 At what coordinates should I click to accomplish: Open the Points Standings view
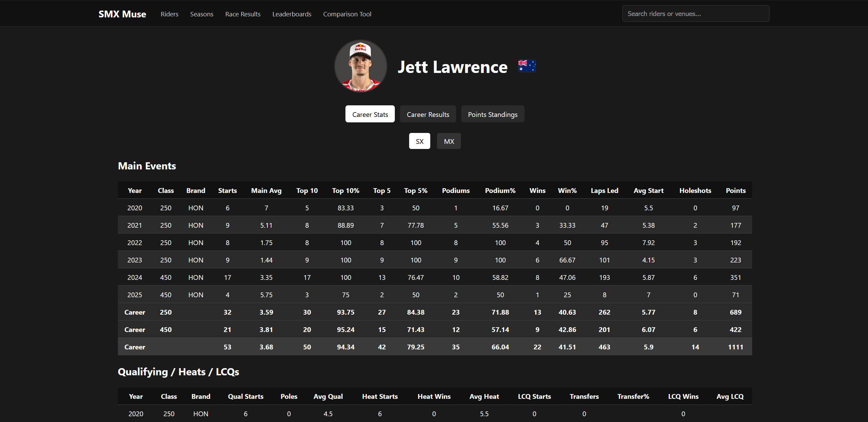(x=493, y=114)
